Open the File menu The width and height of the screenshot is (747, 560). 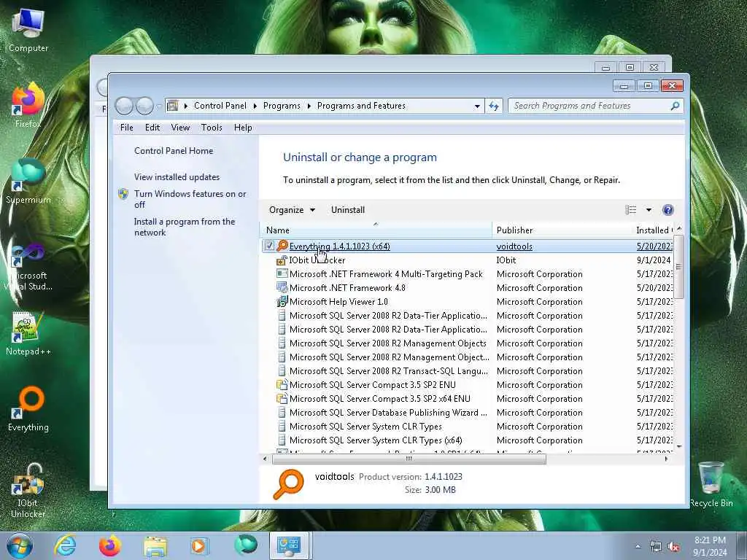pyautogui.click(x=127, y=128)
